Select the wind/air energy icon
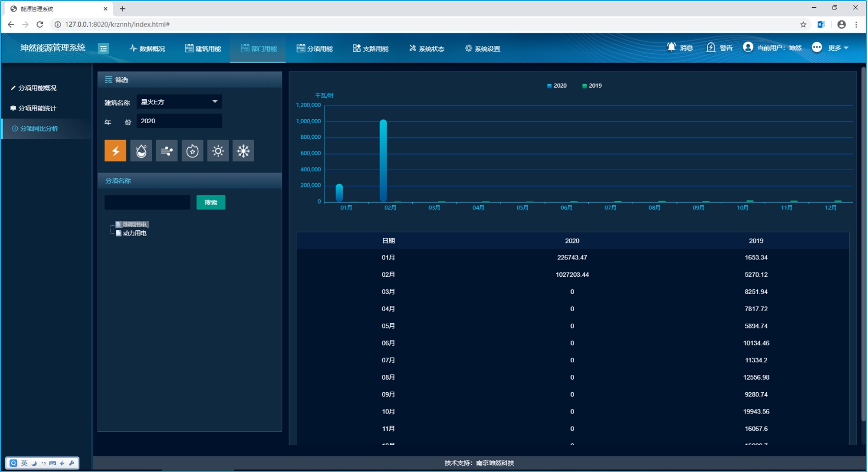This screenshot has height=472, width=868. point(167,151)
